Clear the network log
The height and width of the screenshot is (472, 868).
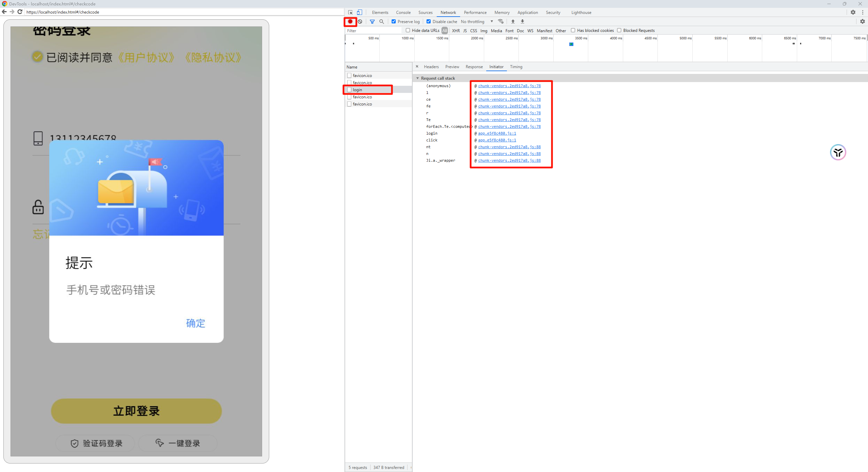360,21
